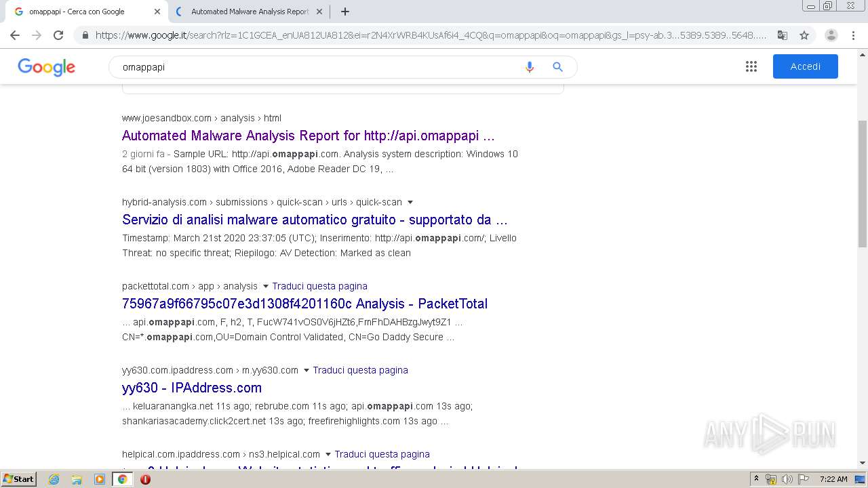
Task: Click Traduci questa pagina for helpical result
Action: click(x=382, y=454)
